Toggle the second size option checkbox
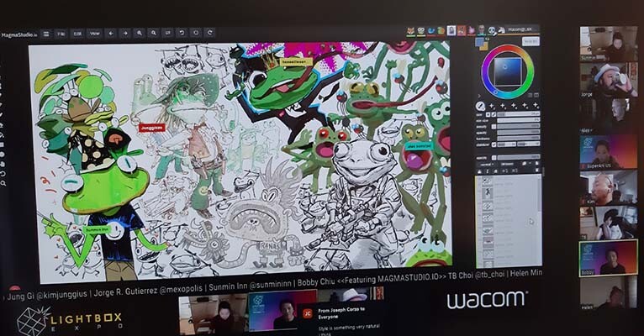644x336 pixels. (x=494, y=114)
